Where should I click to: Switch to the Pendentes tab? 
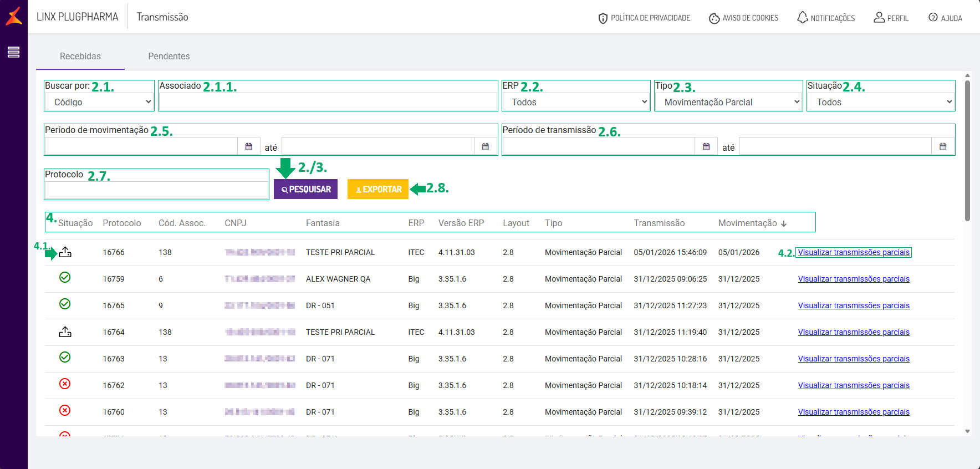[169, 56]
